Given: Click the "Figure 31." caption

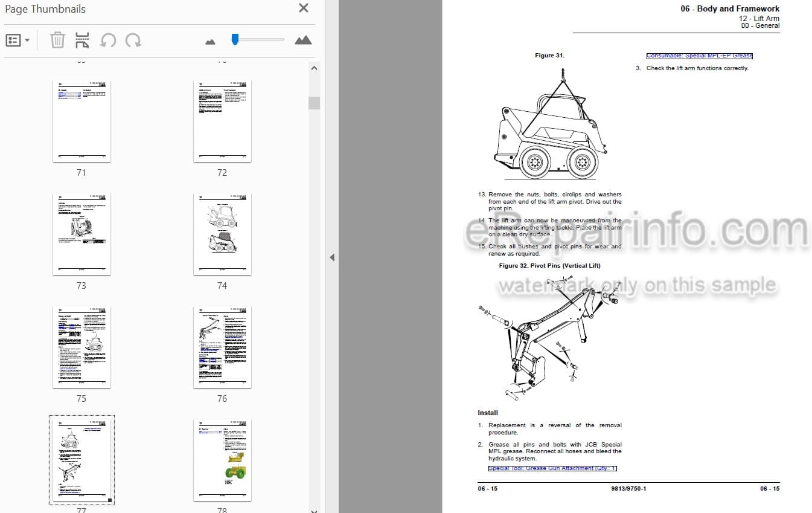Looking at the screenshot, I should (x=549, y=56).
